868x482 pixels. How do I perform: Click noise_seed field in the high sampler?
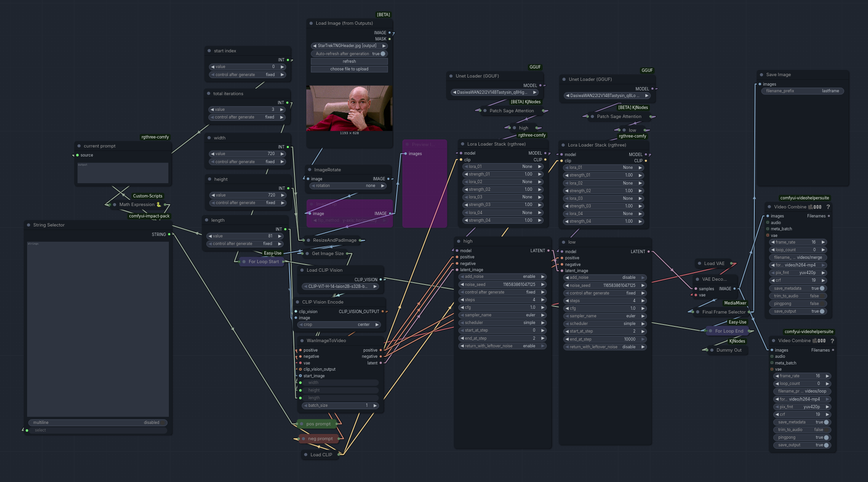point(502,285)
